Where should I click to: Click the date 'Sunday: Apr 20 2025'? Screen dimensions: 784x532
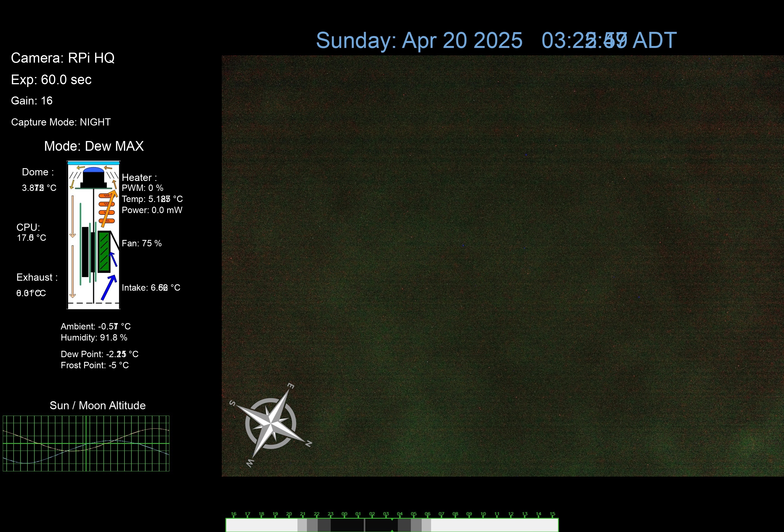point(419,40)
